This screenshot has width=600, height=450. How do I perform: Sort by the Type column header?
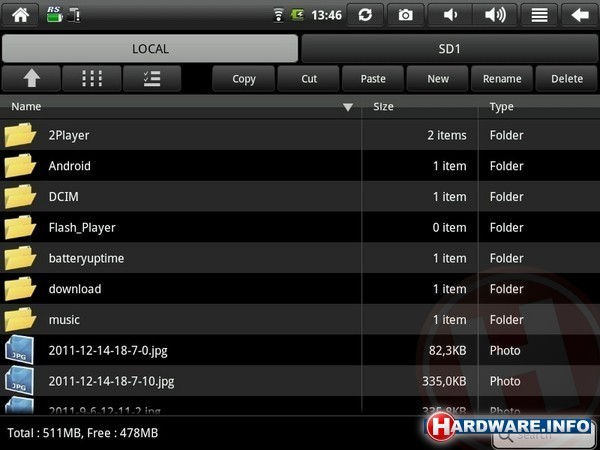tap(502, 107)
